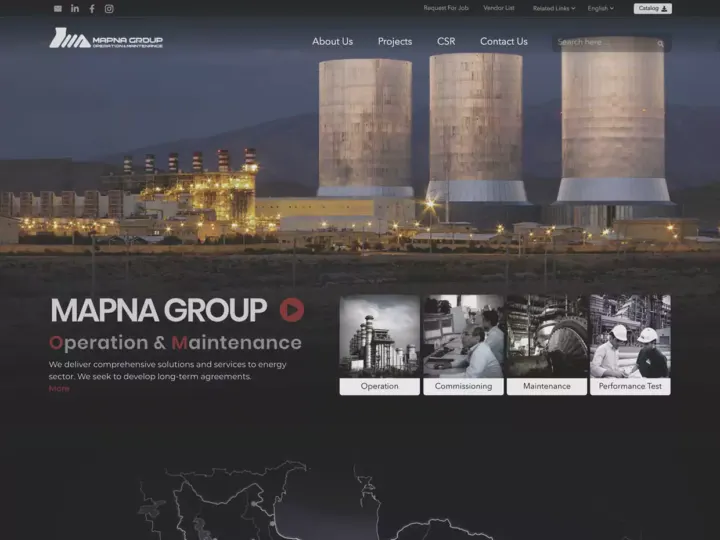Open the CSR menu item
Viewport: 720px width, 540px height.
pyautogui.click(x=446, y=41)
